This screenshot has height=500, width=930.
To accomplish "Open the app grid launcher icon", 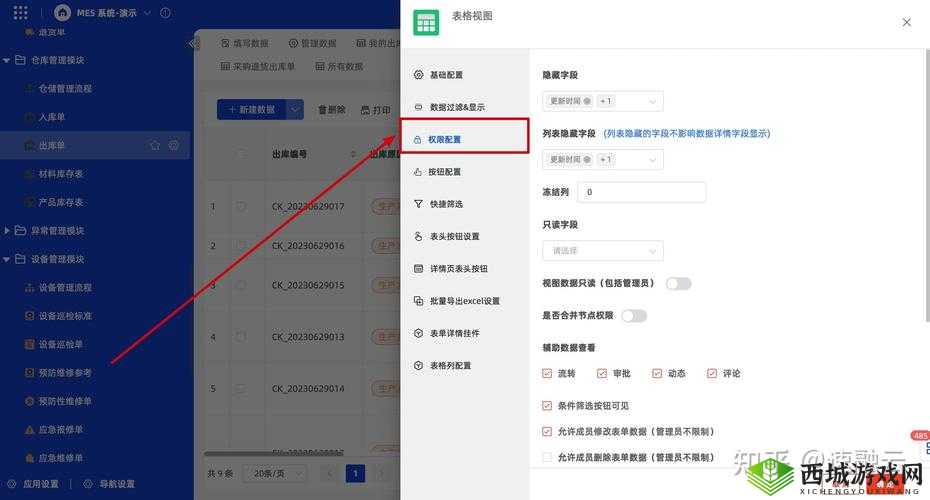I will click(x=20, y=12).
